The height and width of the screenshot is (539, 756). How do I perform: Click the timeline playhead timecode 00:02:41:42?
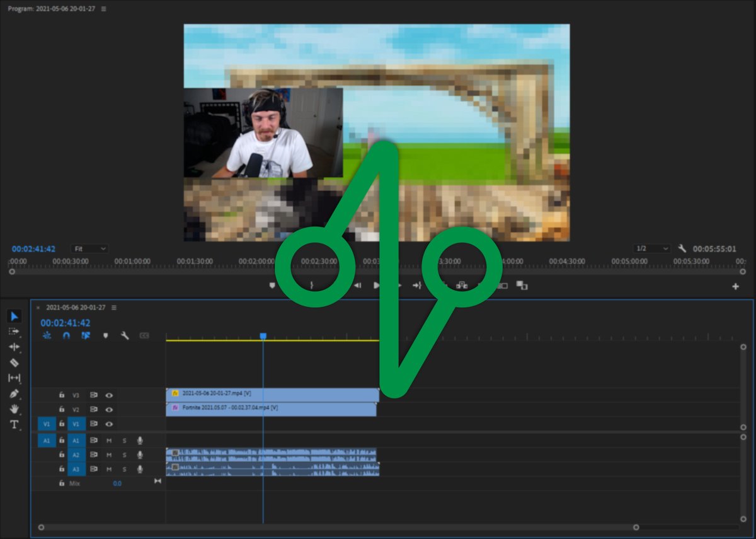coord(65,323)
